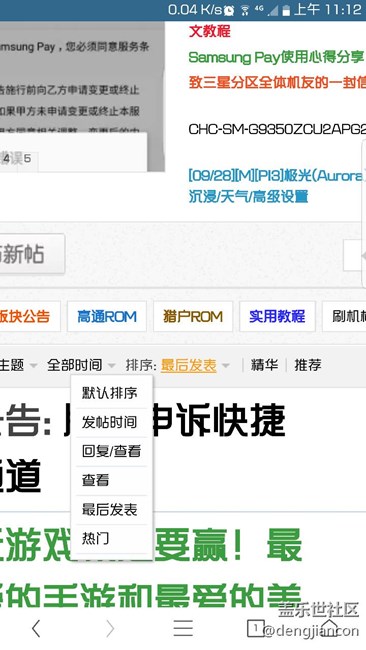
Task: Select slide number 4 on image
Action: tap(7, 159)
